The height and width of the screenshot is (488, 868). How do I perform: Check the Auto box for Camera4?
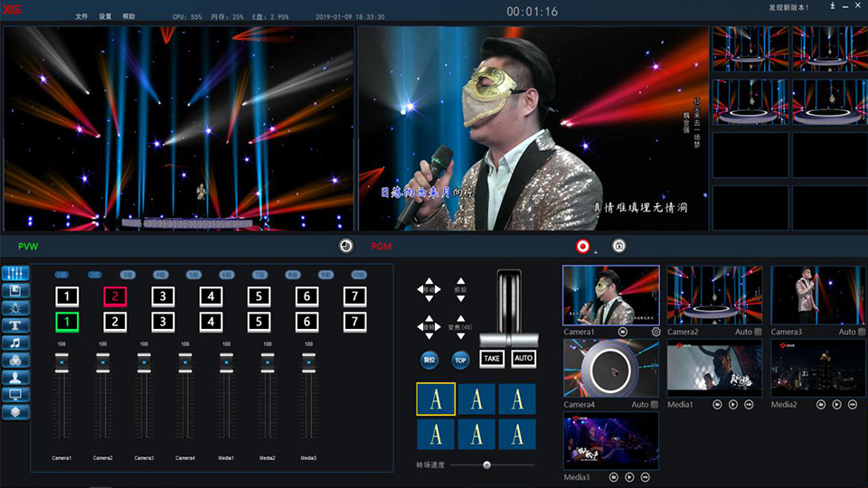(x=655, y=404)
